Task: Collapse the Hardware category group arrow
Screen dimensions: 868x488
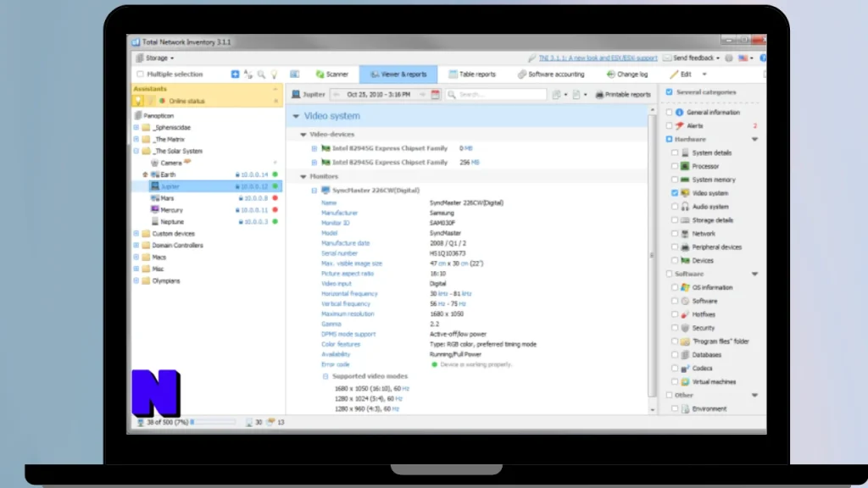Action: click(x=754, y=140)
